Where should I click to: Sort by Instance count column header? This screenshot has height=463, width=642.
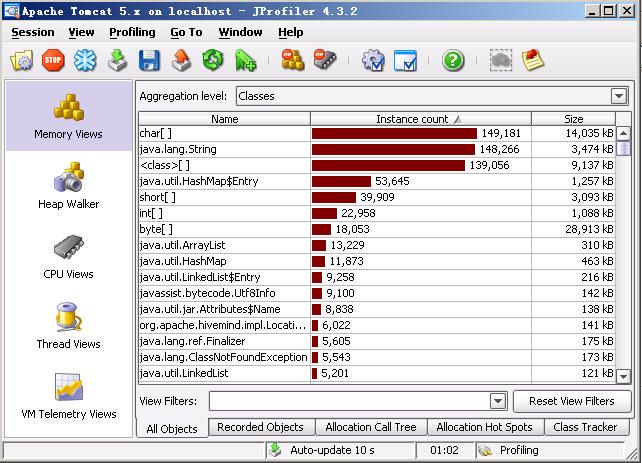420,119
